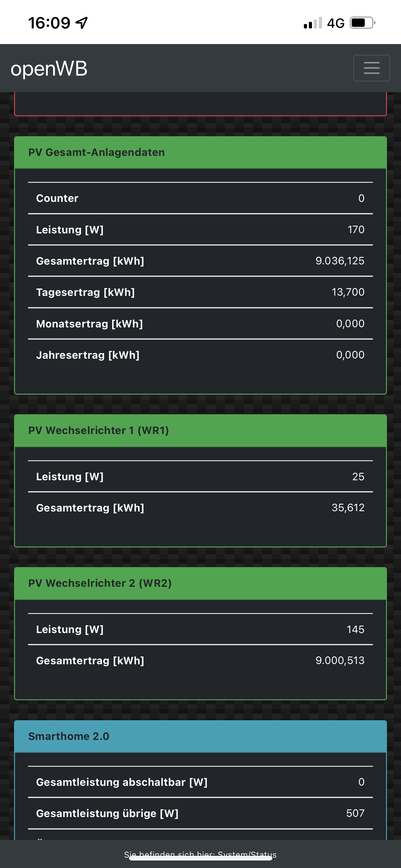401x868 pixels.
Task: Click the Monatsertrag [kWh] row label
Action: tap(90, 323)
